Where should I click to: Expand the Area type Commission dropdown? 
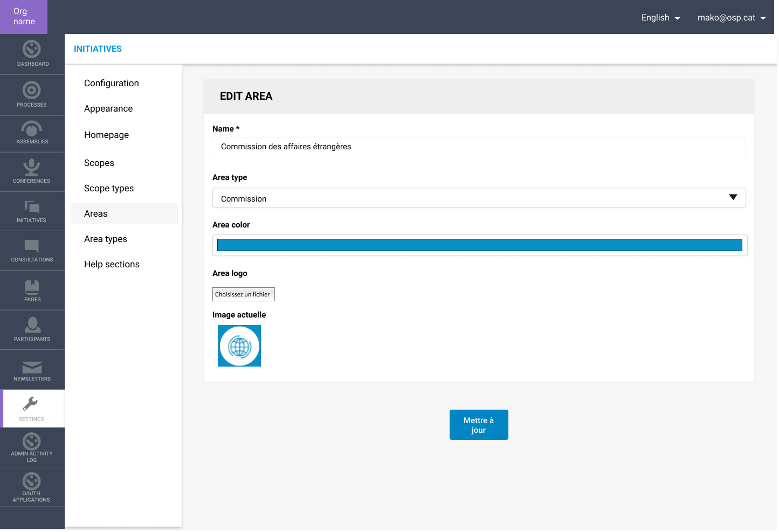click(479, 198)
